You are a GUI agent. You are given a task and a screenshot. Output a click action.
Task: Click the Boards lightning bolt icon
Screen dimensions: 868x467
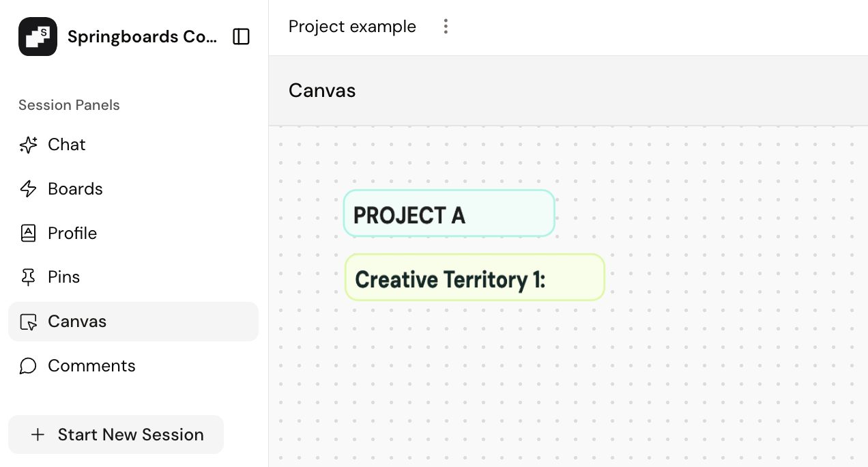point(28,189)
